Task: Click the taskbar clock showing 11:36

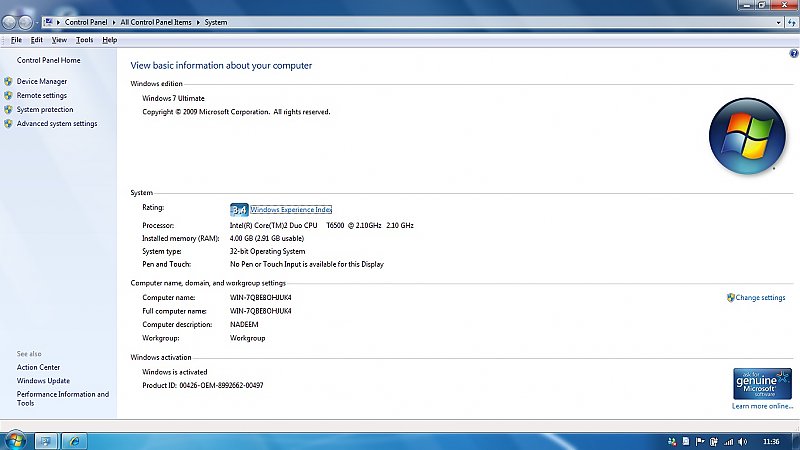Action: click(x=771, y=441)
